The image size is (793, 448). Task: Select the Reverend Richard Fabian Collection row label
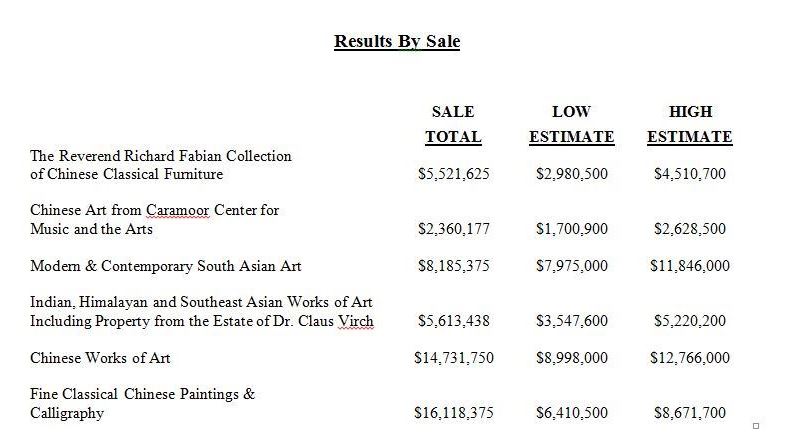click(x=161, y=165)
